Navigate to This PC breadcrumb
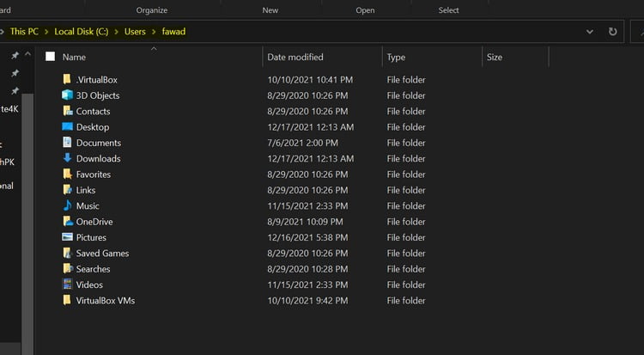The height and width of the screenshot is (355, 644). (24, 31)
